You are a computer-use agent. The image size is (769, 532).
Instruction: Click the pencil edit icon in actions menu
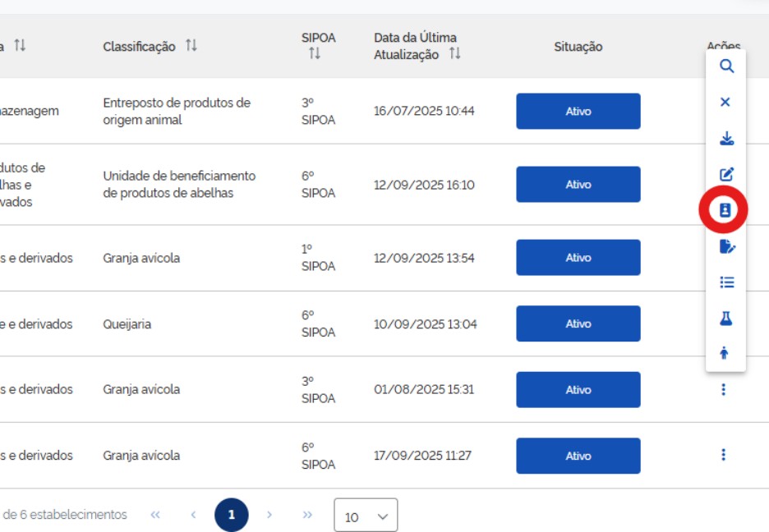pyautogui.click(x=726, y=174)
